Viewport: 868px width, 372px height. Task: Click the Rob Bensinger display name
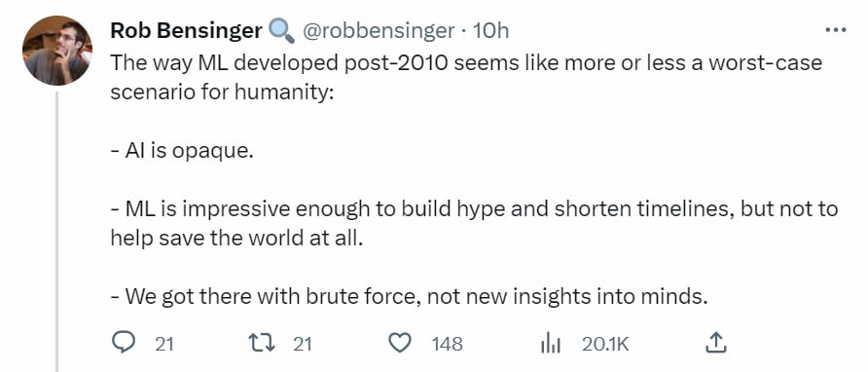click(x=187, y=31)
